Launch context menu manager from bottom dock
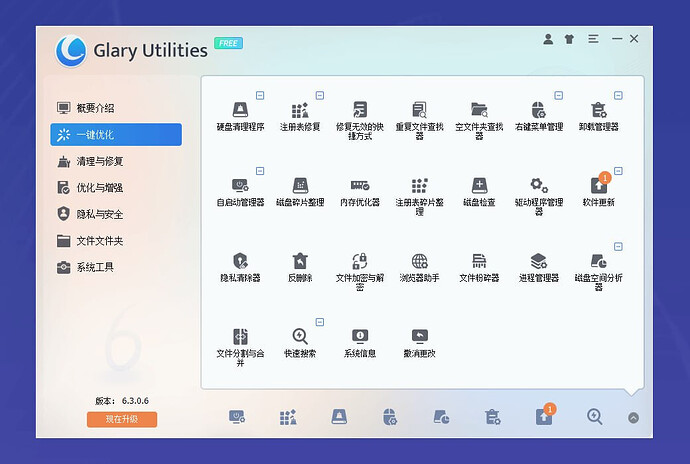This screenshot has width=690, height=464. pyautogui.click(x=390, y=416)
